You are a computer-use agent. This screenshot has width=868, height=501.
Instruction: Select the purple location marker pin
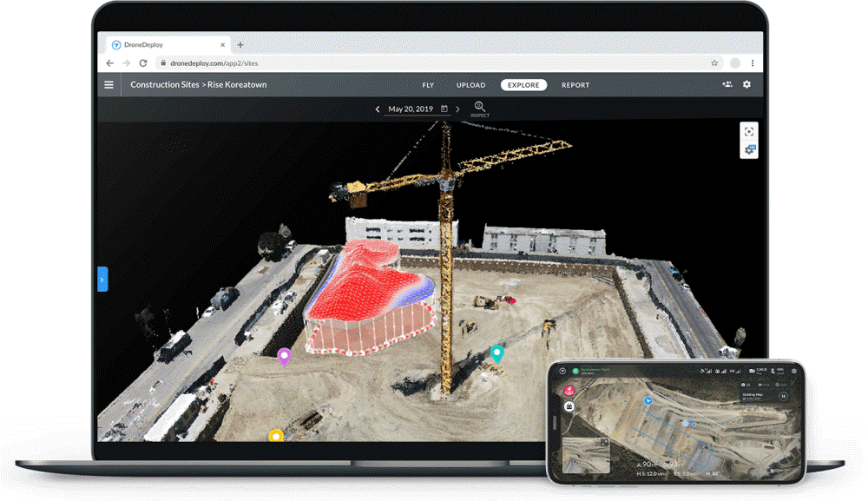tap(284, 356)
